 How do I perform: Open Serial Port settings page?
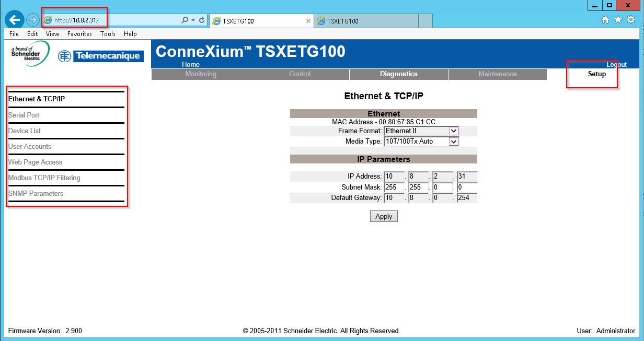pyautogui.click(x=24, y=115)
